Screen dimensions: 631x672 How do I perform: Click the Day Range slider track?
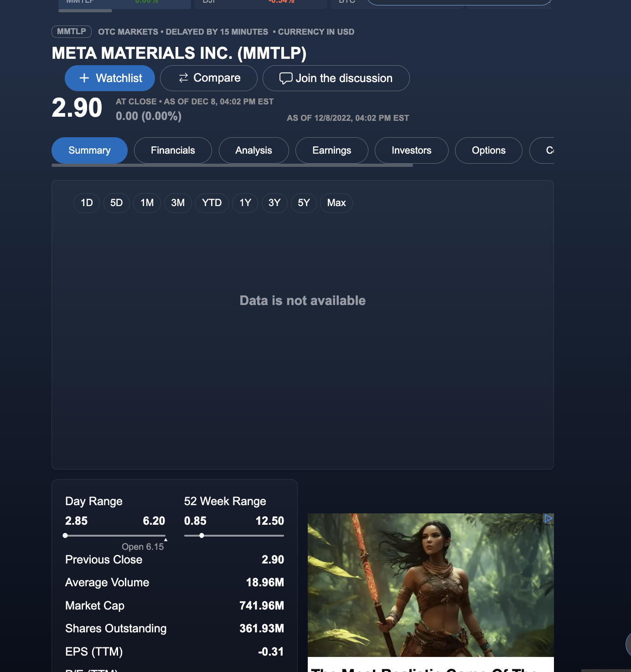(115, 536)
